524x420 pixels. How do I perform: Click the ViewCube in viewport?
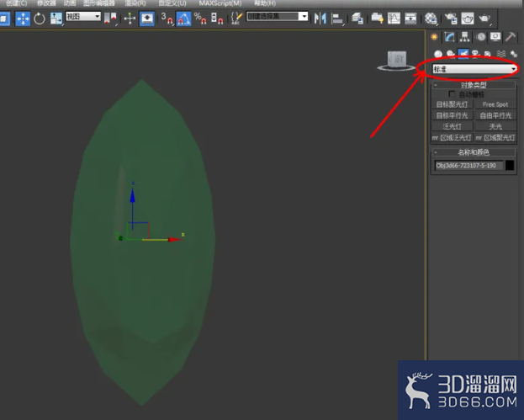(x=397, y=61)
